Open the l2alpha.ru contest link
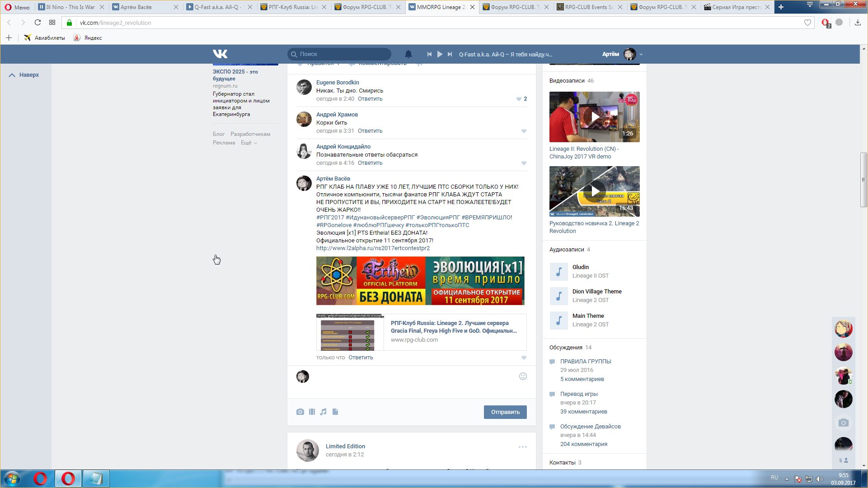Image resolution: width=868 pixels, height=488 pixels. click(373, 248)
